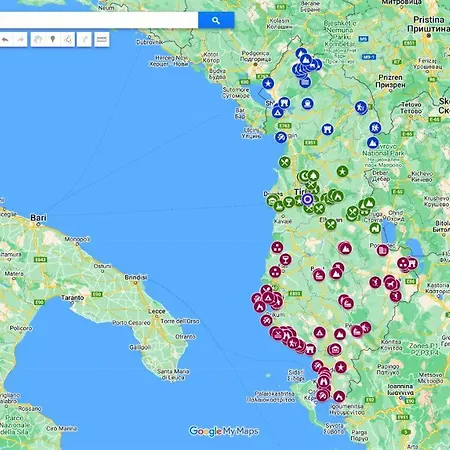Focus the map search input field
Screen dimensions: 450x450
click(x=99, y=20)
